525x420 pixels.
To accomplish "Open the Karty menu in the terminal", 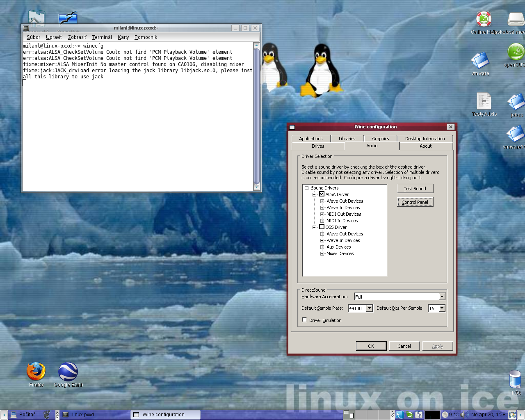I will coord(123,37).
